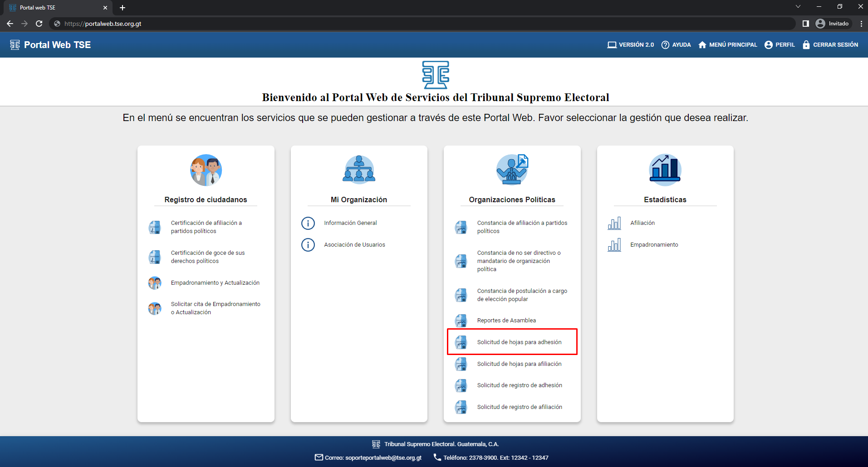This screenshot has width=868, height=467.
Task: Open Solicitud de registro de afiliación
Action: [x=520, y=407]
